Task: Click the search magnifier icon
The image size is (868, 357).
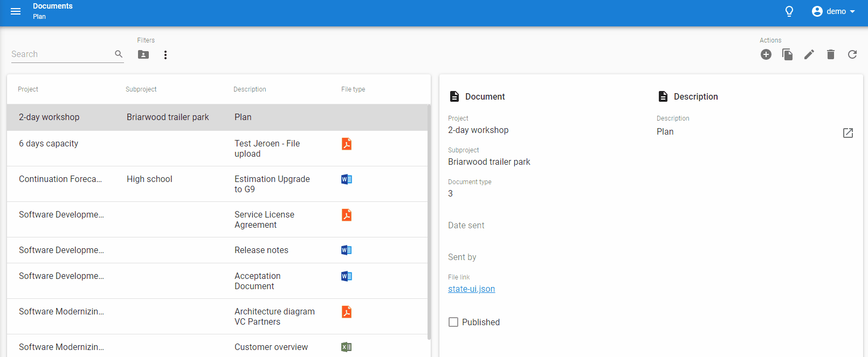Action: tap(119, 54)
